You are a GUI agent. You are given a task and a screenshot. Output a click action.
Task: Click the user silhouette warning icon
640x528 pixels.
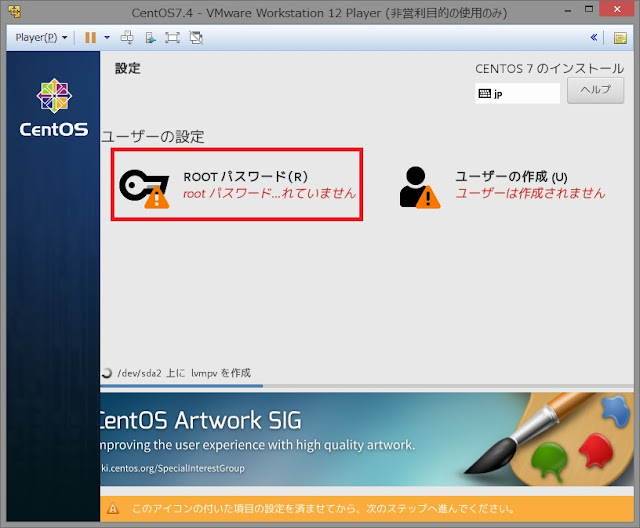420,188
